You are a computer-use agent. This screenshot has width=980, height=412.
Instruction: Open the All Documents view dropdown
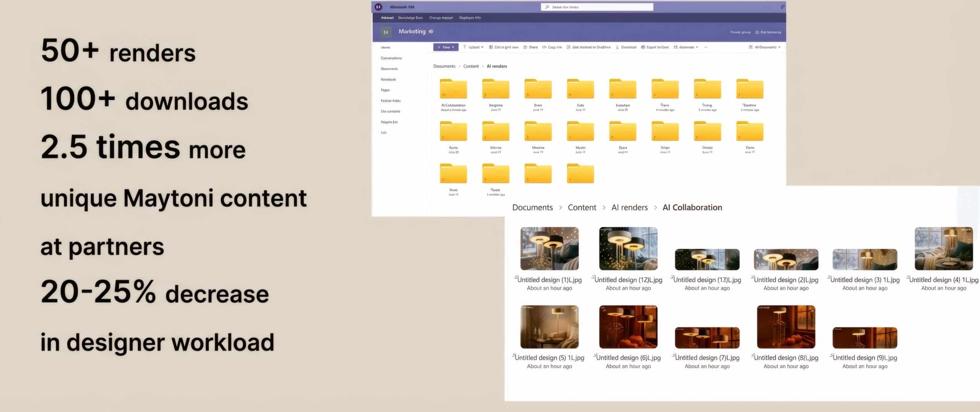pos(765,47)
